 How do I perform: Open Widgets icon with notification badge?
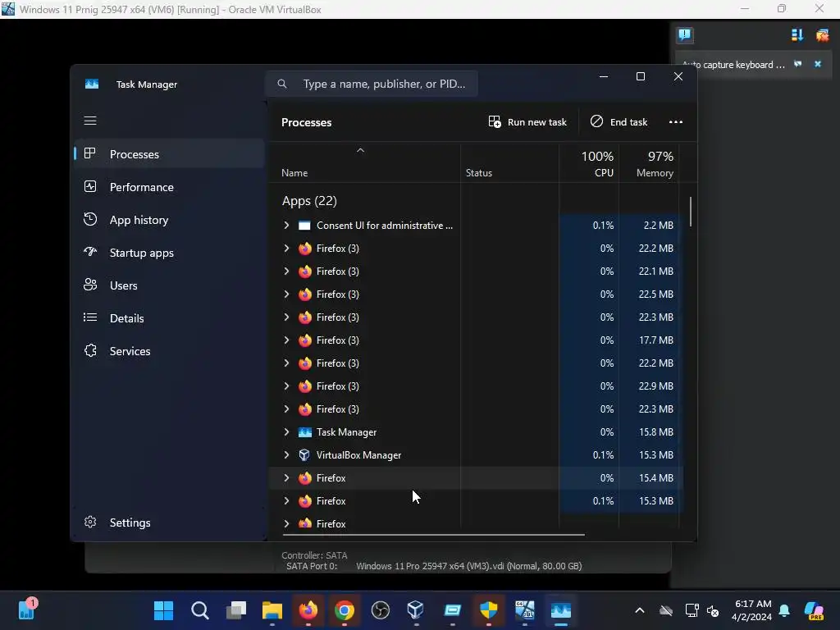[x=27, y=609]
